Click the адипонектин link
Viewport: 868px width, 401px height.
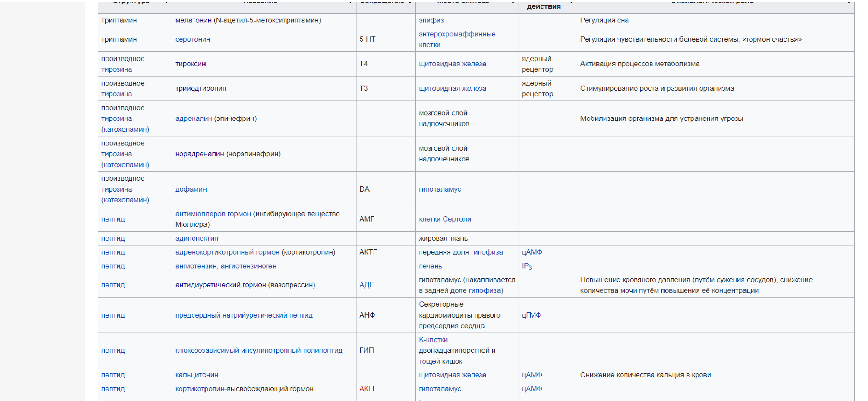[196, 239]
